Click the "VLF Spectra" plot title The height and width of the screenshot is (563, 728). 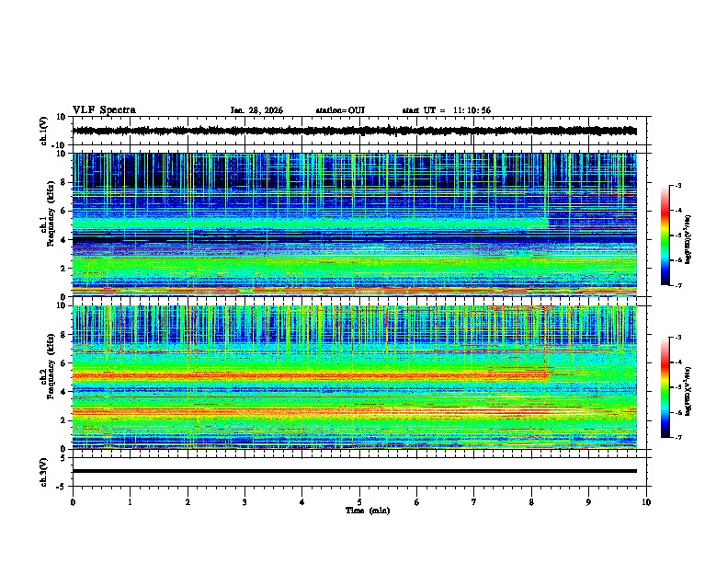pos(104,110)
